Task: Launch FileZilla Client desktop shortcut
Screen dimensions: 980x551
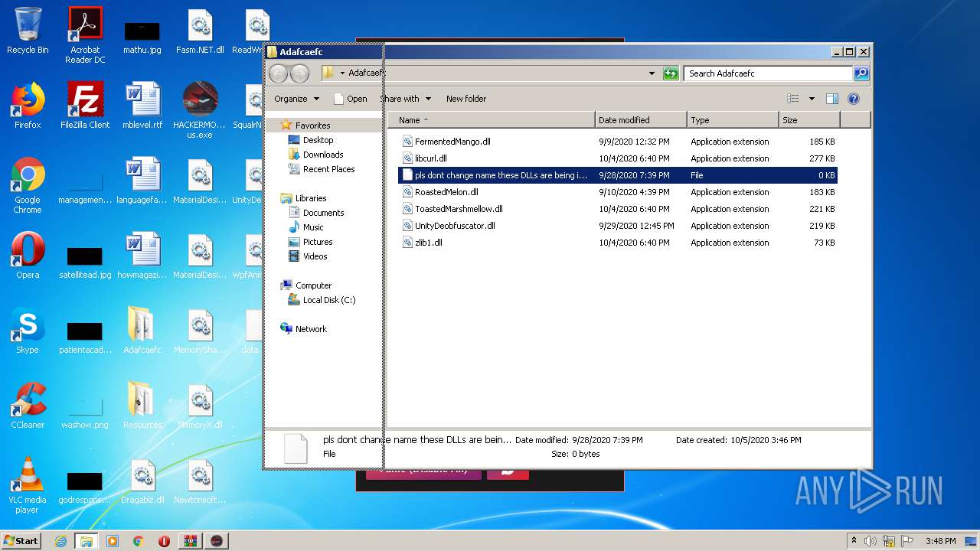Action: tap(85, 106)
